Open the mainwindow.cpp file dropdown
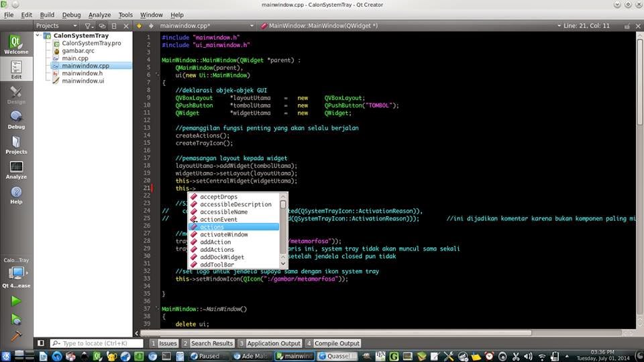 click(207, 26)
